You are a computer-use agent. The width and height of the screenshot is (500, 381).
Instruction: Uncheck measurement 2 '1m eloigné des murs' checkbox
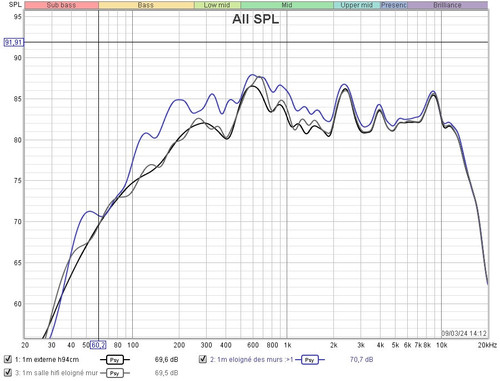[203, 359]
